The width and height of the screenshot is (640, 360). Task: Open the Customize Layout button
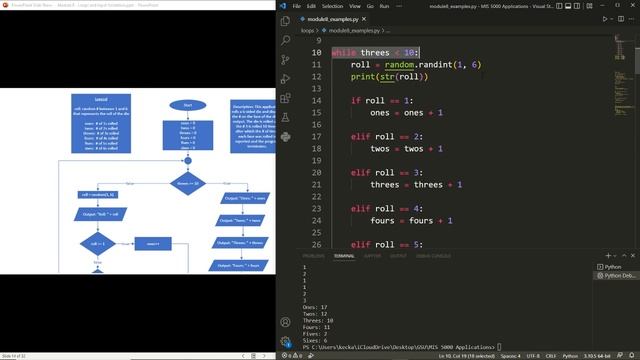[x=589, y=6]
